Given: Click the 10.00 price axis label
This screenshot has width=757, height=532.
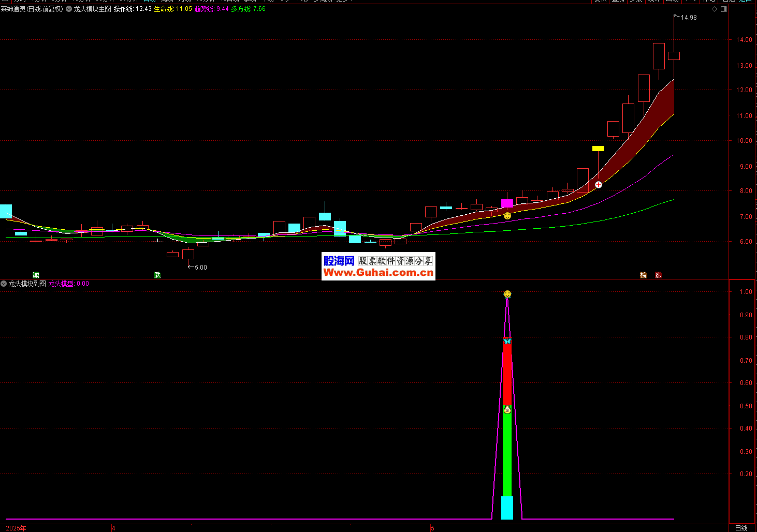Looking at the screenshot, I should tap(744, 141).
